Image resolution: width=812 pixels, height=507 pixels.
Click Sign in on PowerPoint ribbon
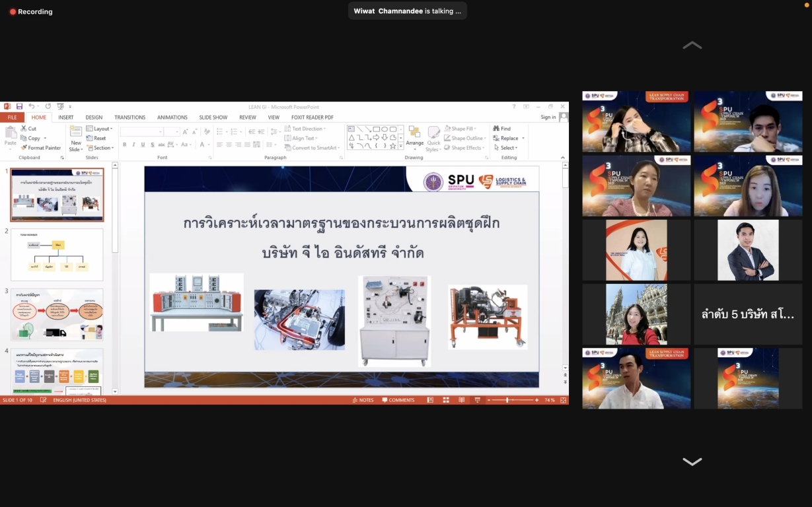(x=548, y=118)
